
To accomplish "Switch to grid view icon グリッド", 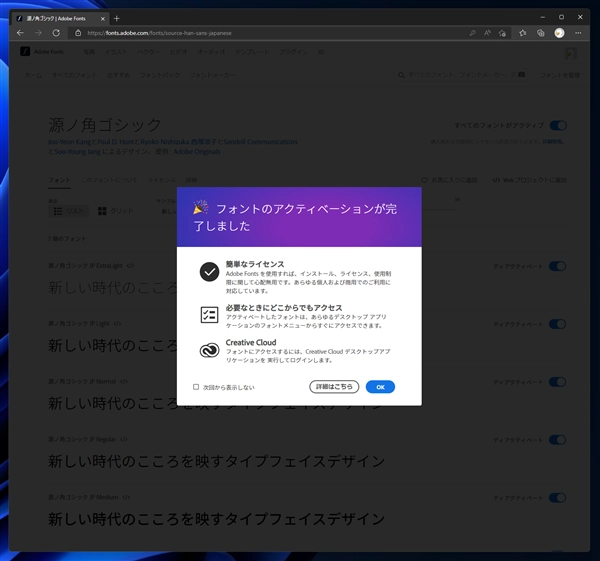I will click(115, 211).
